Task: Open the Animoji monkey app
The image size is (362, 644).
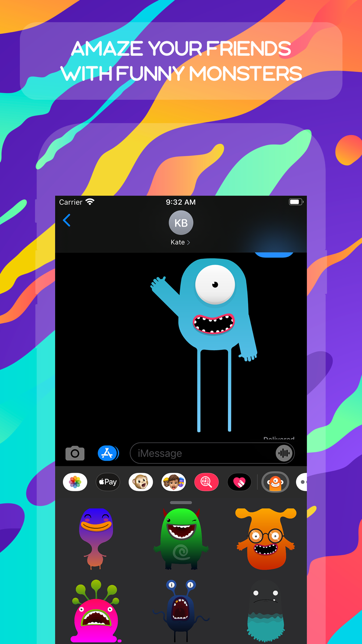Action: pos(141,482)
